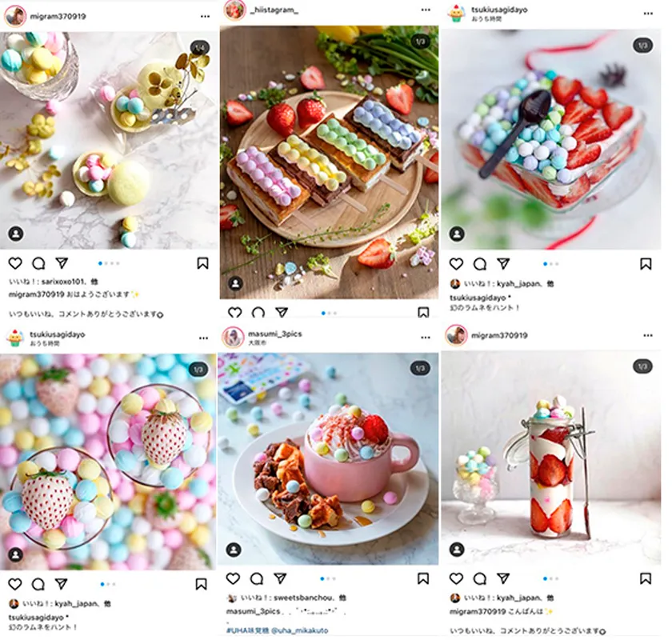Open more options for _hiistagram_ post
The image size is (672, 644).
tap(426, 10)
